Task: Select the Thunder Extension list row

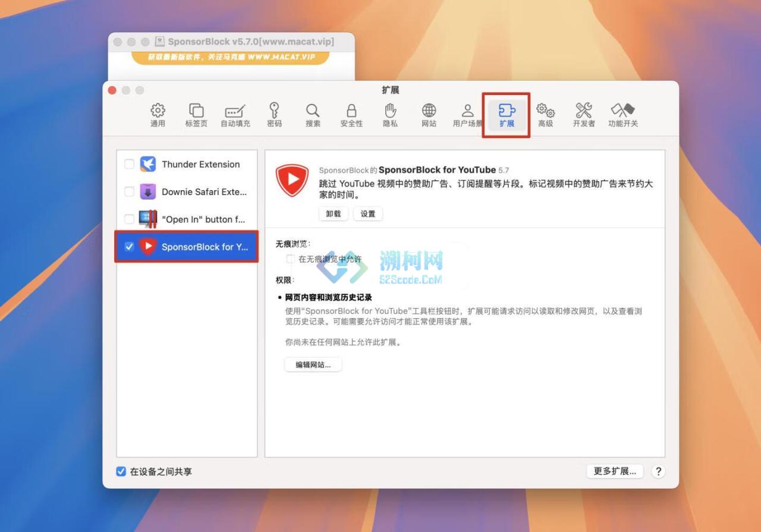Action: click(187, 164)
